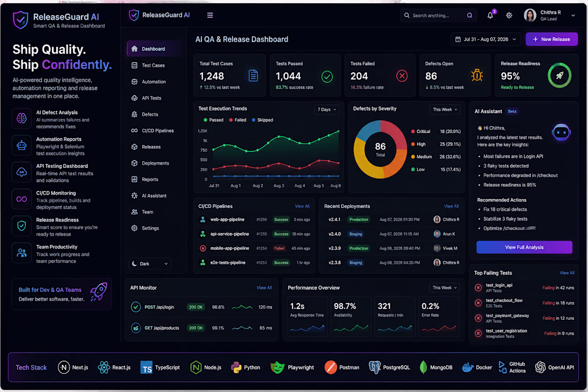Click View All in API Monitor

[x=264, y=288]
